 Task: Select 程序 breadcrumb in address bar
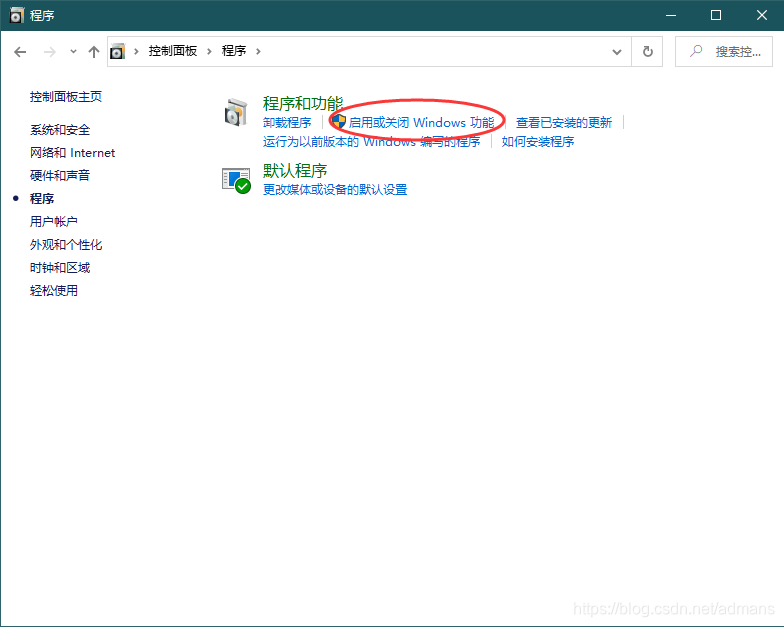[x=234, y=51]
